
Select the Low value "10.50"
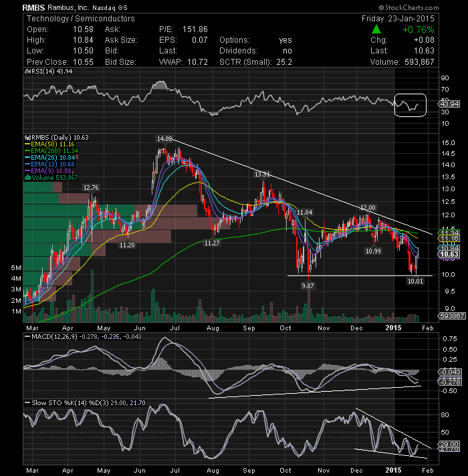(83, 51)
